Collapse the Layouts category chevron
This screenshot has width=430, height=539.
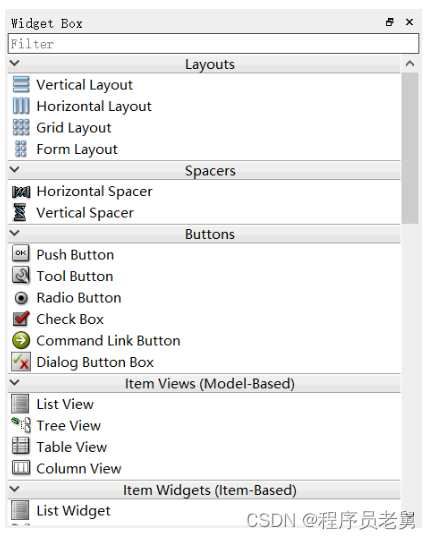click(15, 64)
